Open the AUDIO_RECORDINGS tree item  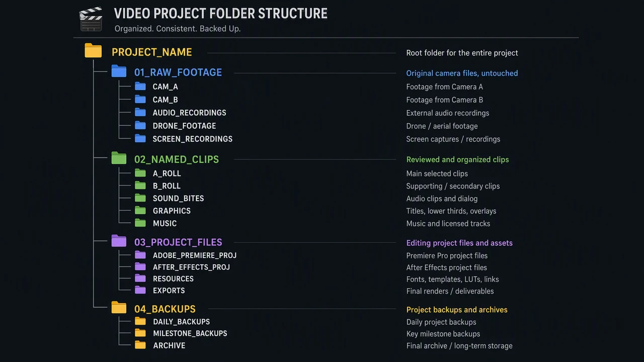tap(189, 113)
